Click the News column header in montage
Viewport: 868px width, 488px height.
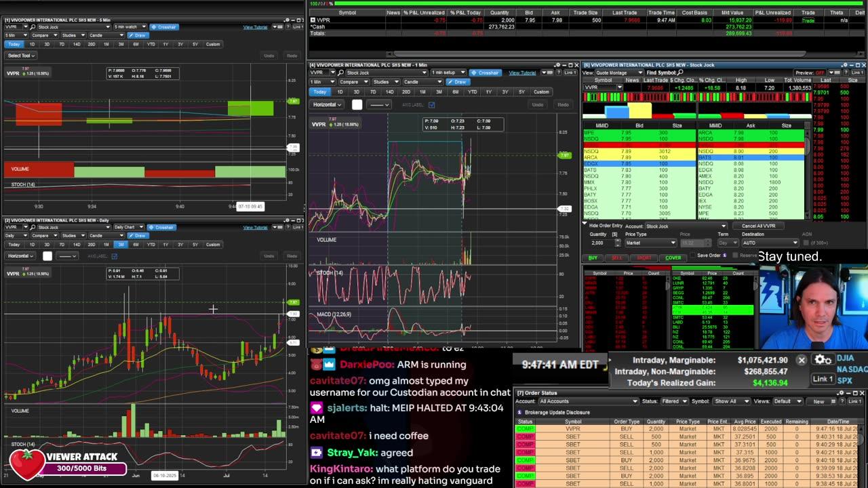(x=632, y=80)
